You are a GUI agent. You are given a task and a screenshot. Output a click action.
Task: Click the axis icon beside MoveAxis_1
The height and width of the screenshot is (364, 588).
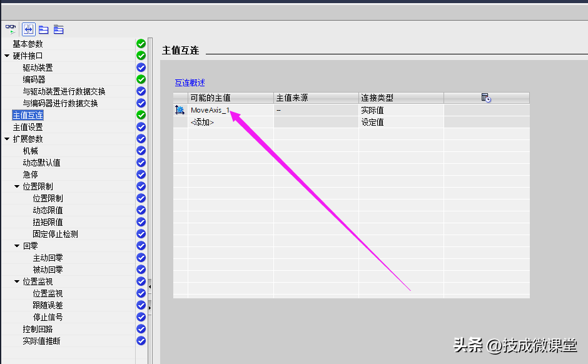(180, 110)
